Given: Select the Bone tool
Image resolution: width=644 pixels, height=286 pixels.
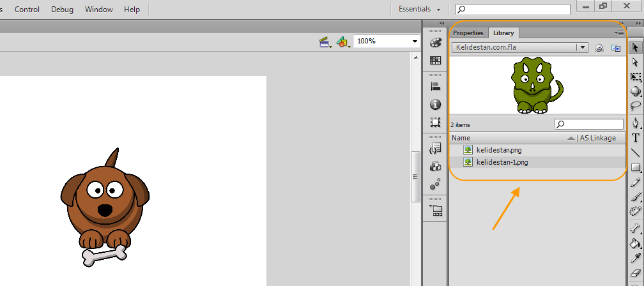Looking at the screenshot, I should (x=635, y=228).
